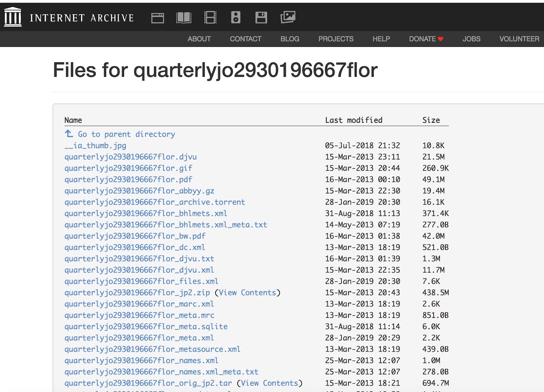Open quarterlyjo2930196667flor.pdf
The image size is (544, 392).
click(128, 179)
